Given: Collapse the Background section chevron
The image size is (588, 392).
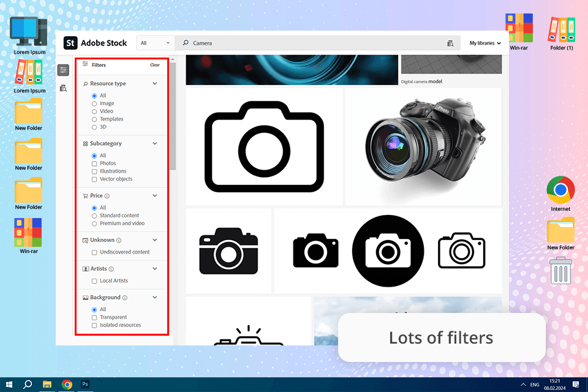Looking at the screenshot, I should [x=155, y=298].
